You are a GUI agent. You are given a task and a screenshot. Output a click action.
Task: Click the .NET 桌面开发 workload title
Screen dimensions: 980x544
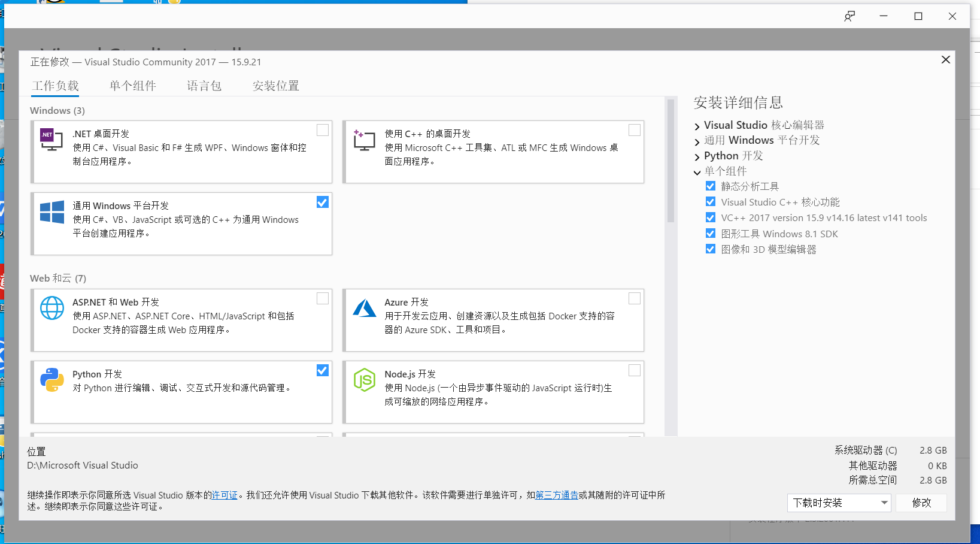click(x=101, y=134)
